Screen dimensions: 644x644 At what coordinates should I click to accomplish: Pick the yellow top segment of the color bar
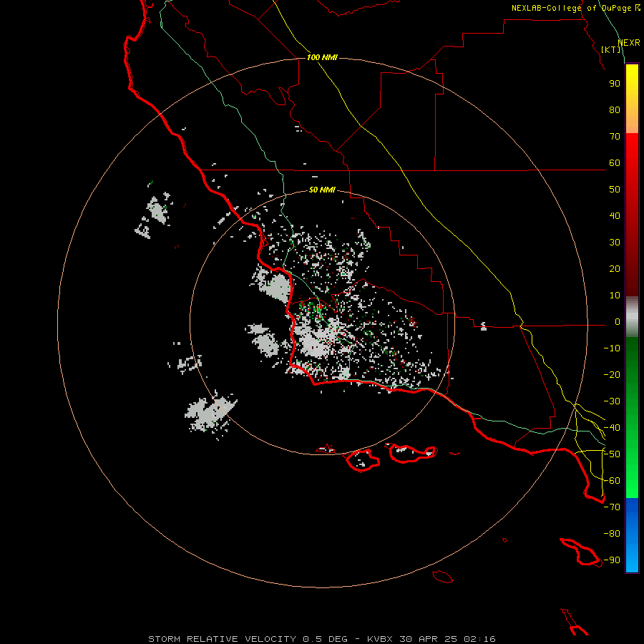pos(632,99)
